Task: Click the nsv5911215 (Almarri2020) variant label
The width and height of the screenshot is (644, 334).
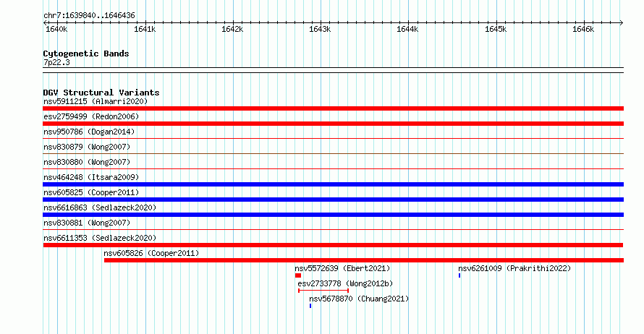Action: (96, 101)
